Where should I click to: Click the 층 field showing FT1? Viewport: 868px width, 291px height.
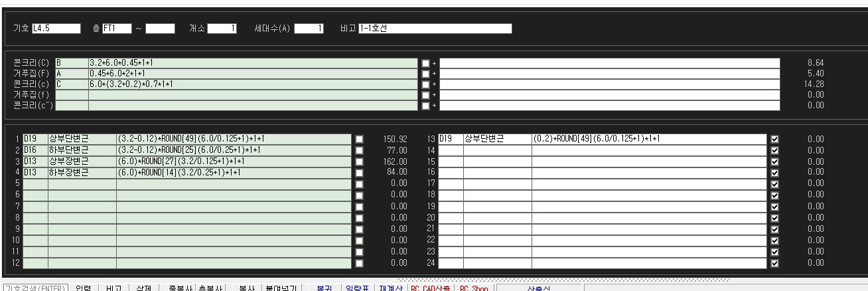coord(117,29)
